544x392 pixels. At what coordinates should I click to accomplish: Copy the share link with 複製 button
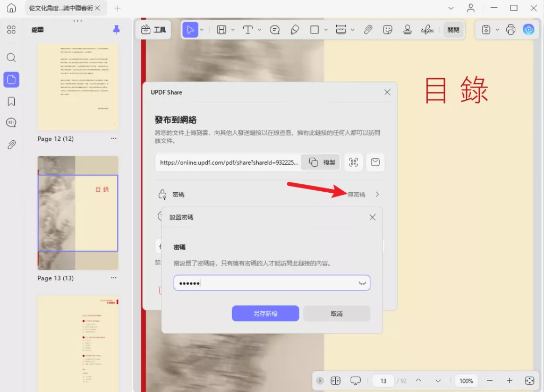(321, 162)
